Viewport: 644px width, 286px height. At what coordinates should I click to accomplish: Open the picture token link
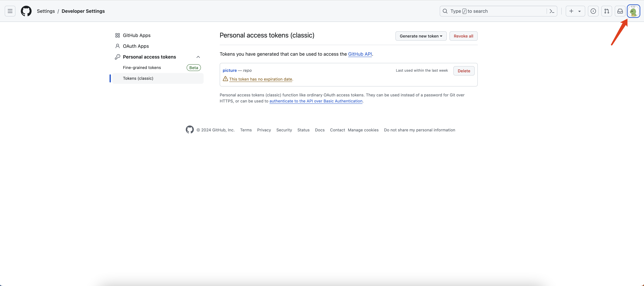[x=229, y=70]
